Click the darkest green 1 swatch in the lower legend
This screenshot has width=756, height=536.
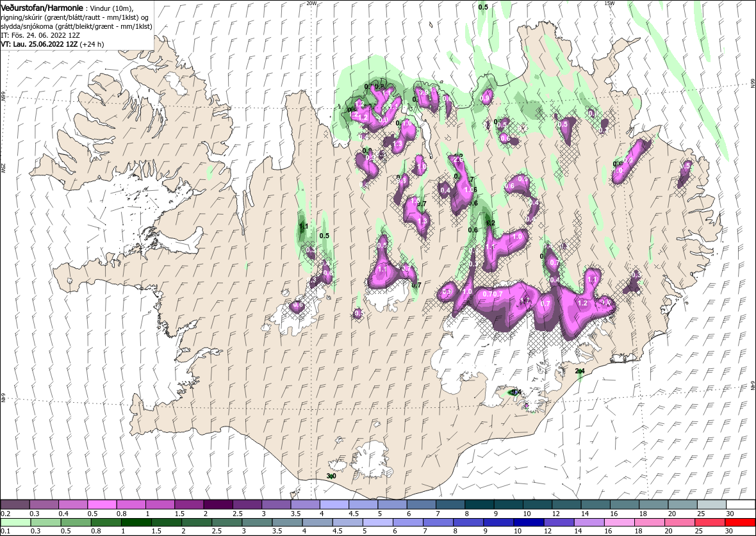[137, 523]
